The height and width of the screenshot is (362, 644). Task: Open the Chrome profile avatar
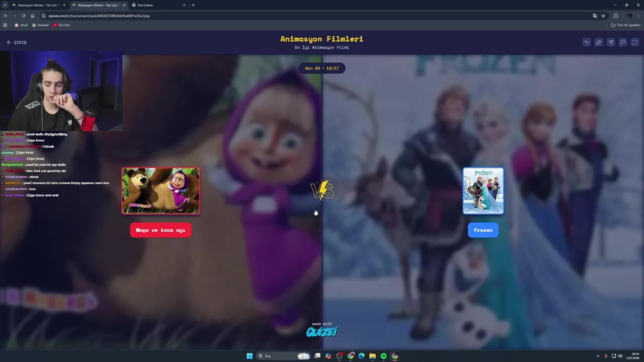point(629,16)
